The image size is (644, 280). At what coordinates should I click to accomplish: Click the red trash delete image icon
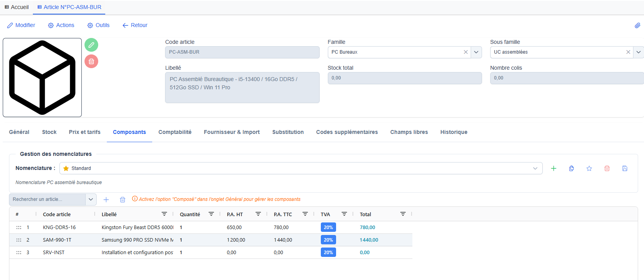click(x=91, y=61)
